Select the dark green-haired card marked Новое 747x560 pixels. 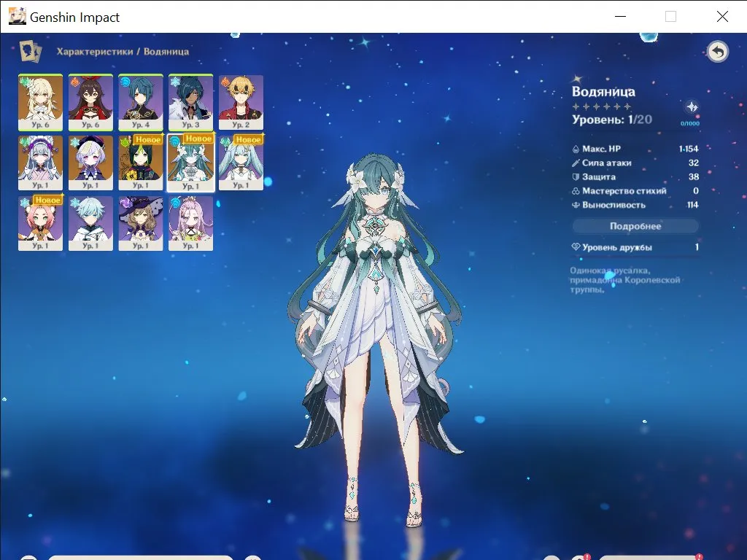(x=141, y=163)
